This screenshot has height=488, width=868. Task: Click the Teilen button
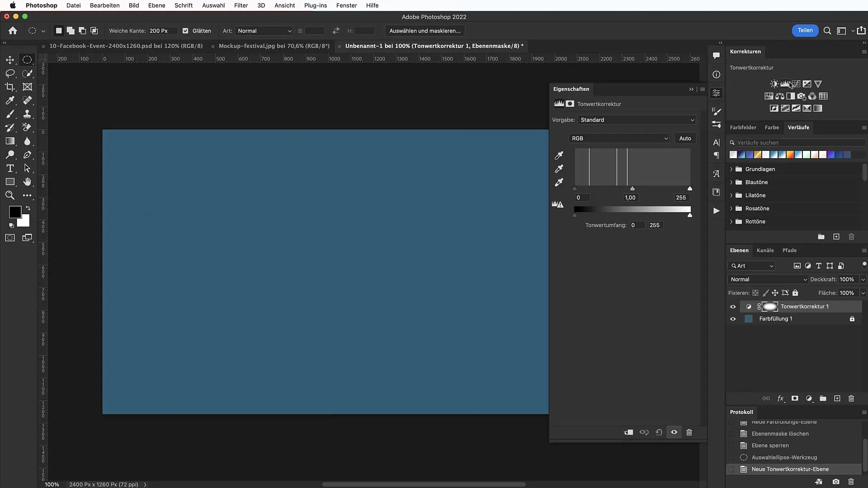[x=805, y=30]
